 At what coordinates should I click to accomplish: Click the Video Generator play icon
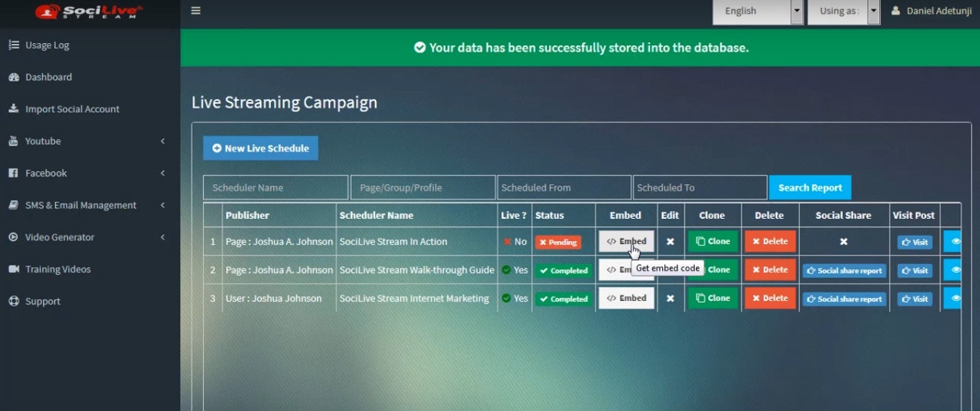pyautogui.click(x=14, y=237)
